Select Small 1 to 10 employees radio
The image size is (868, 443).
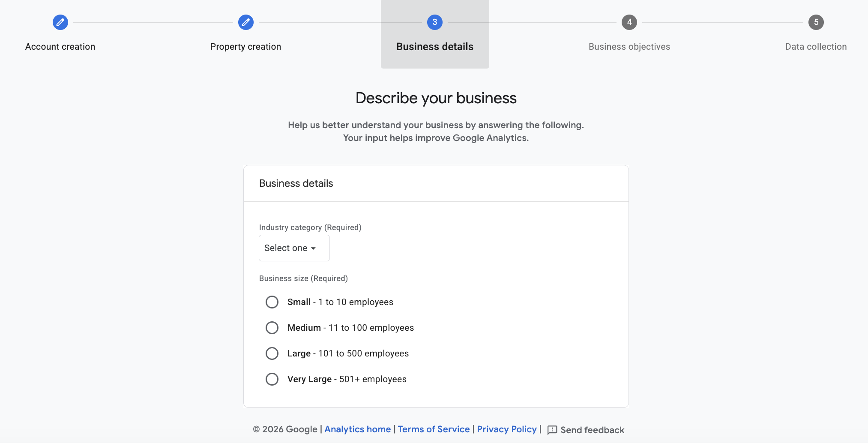point(272,302)
